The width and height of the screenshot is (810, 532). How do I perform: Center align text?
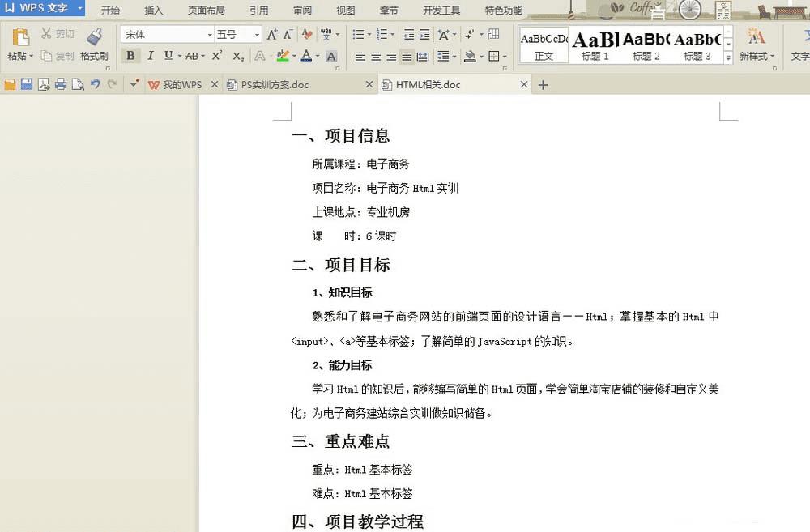click(376, 57)
